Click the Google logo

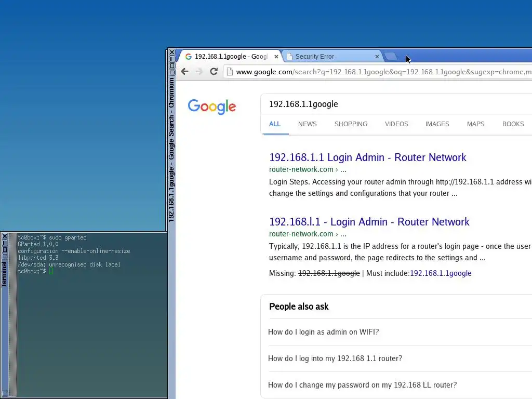tap(212, 107)
